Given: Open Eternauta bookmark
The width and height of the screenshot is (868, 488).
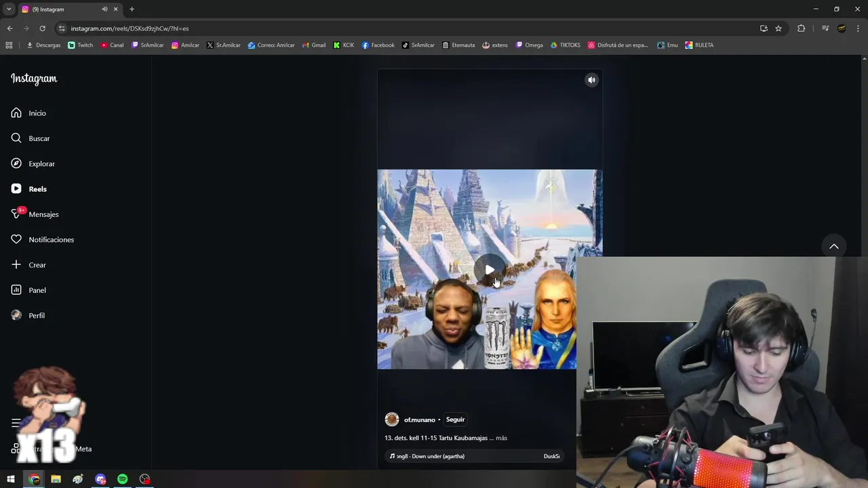Looking at the screenshot, I should pos(458,45).
